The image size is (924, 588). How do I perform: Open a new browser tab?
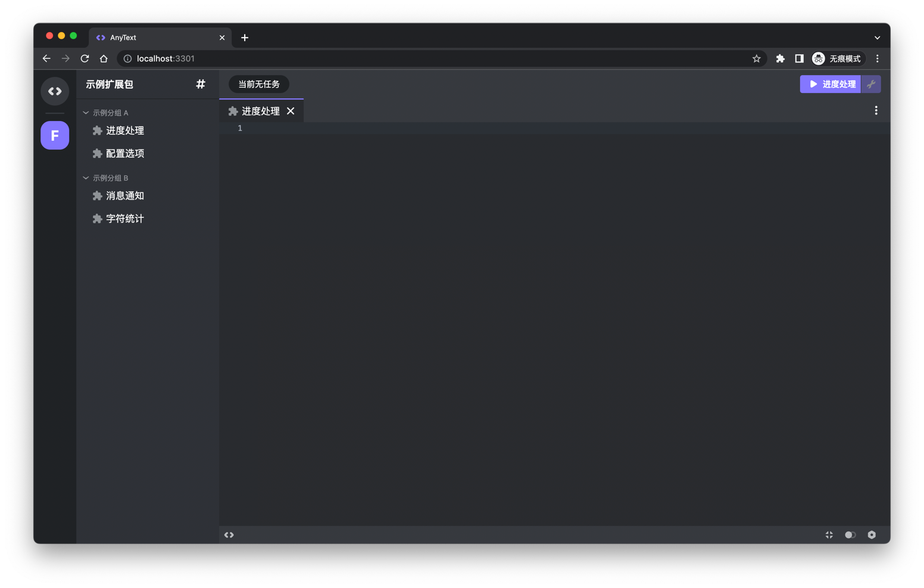click(x=245, y=38)
